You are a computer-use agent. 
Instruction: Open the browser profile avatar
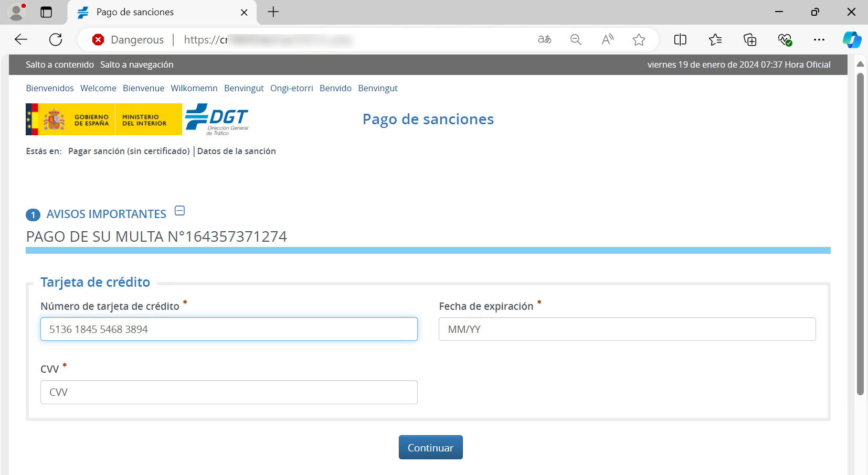point(17,12)
